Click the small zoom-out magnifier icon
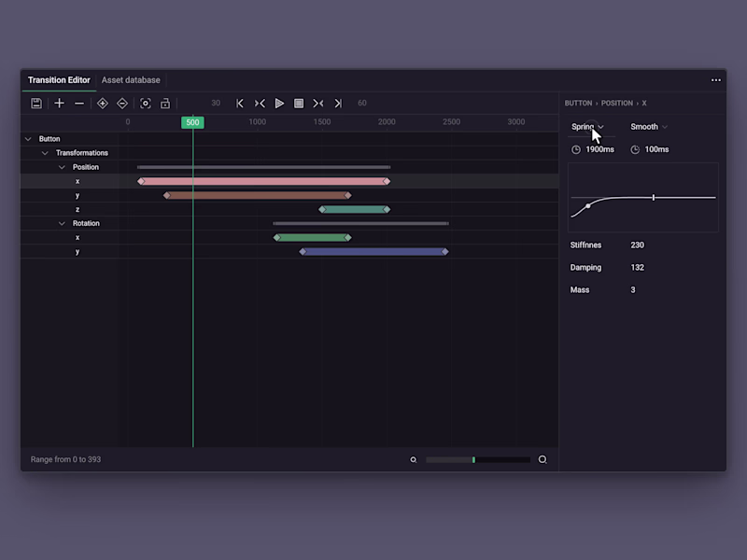Image resolution: width=747 pixels, height=560 pixels. (x=414, y=459)
